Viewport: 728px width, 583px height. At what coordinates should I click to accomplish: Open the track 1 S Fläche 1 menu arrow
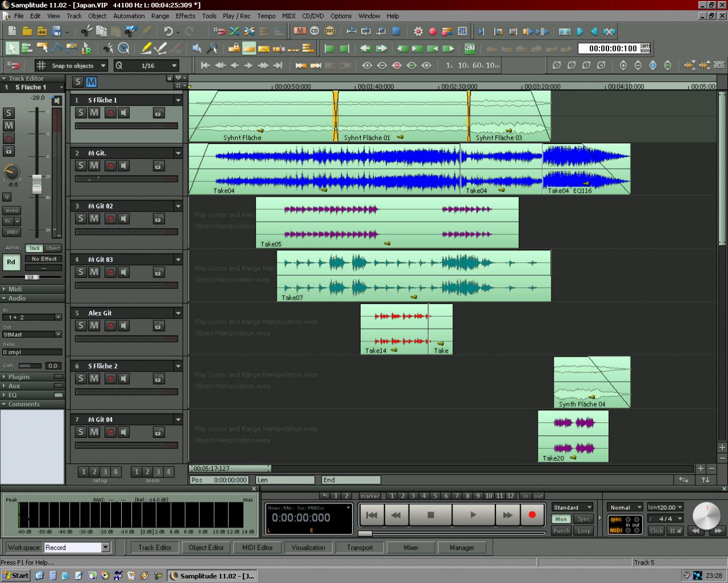point(178,100)
